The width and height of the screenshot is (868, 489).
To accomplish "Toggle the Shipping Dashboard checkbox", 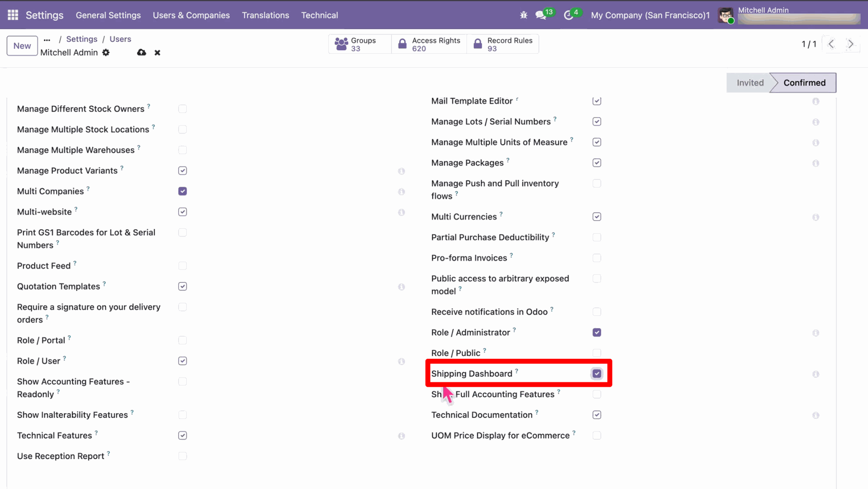I will (597, 374).
